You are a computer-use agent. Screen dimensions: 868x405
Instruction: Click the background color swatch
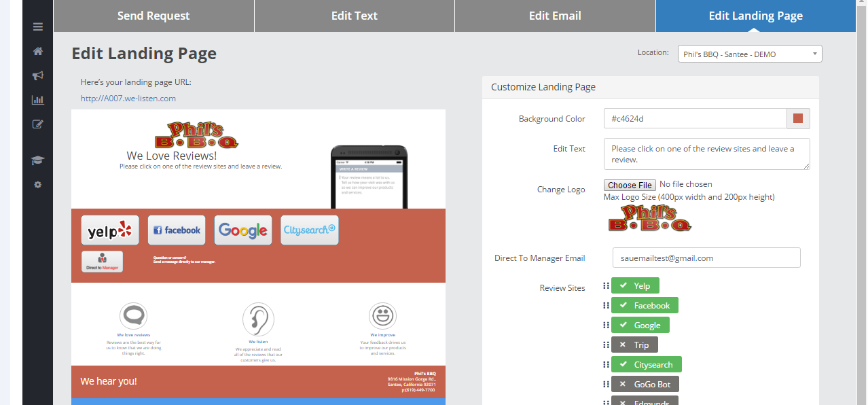[798, 119]
